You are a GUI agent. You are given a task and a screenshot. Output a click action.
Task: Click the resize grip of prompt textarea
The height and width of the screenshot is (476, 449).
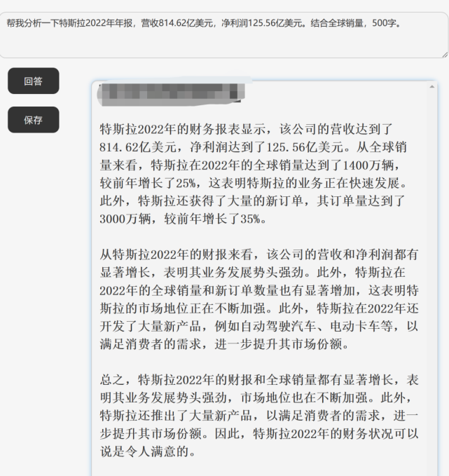[445, 55]
